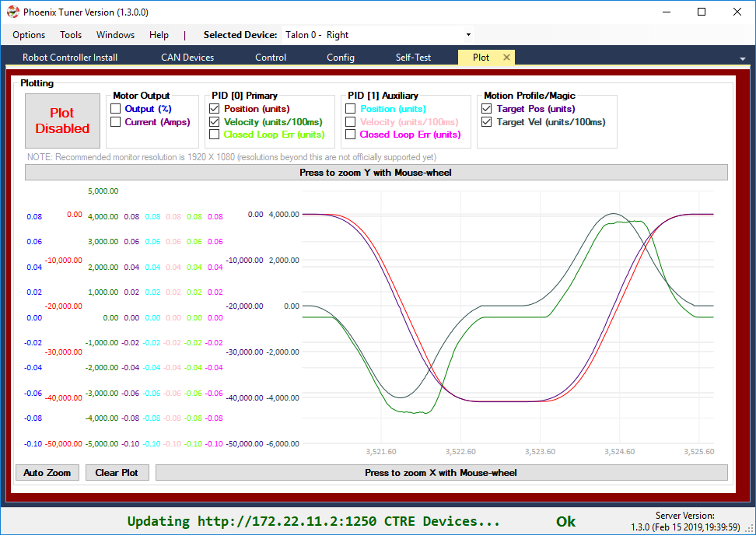Click the Auto Zoom button
756x560 pixels.
pyautogui.click(x=47, y=473)
